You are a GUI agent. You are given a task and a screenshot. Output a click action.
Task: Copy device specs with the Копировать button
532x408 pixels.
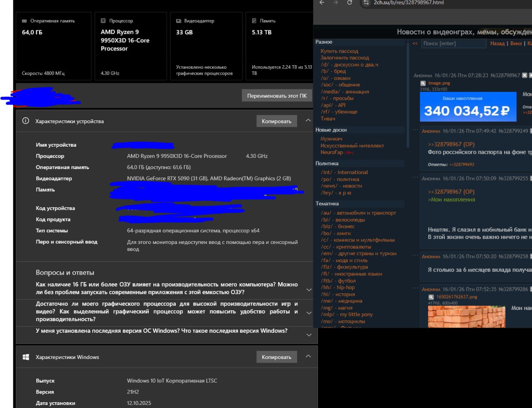[x=276, y=121]
